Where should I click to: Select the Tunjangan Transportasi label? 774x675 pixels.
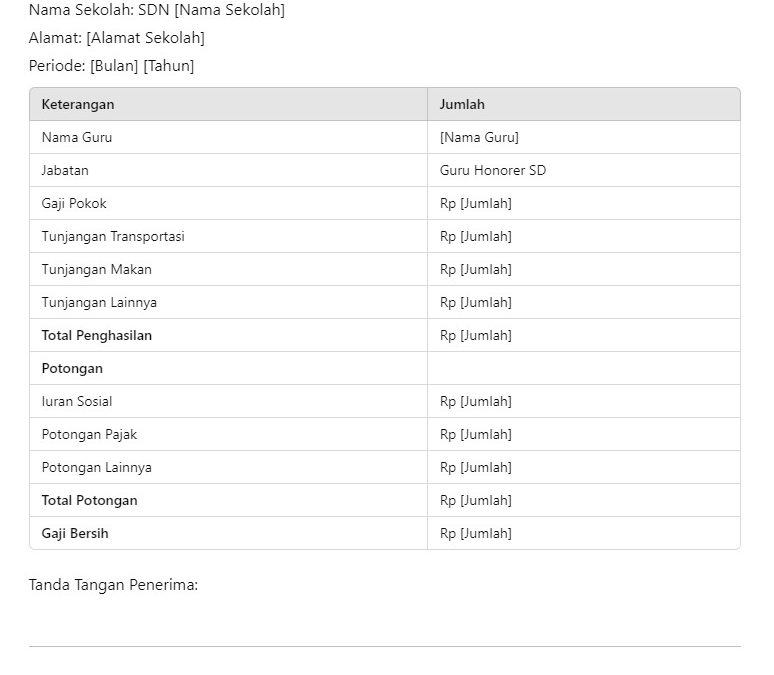(x=113, y=237)
